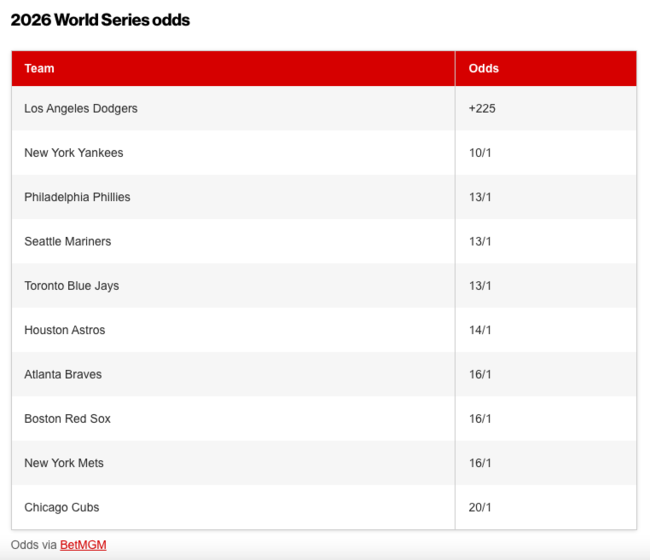Select the 20/1 odds for Cubs
Viewport: 650px width, 560px height.
click(x=480, y=507)
